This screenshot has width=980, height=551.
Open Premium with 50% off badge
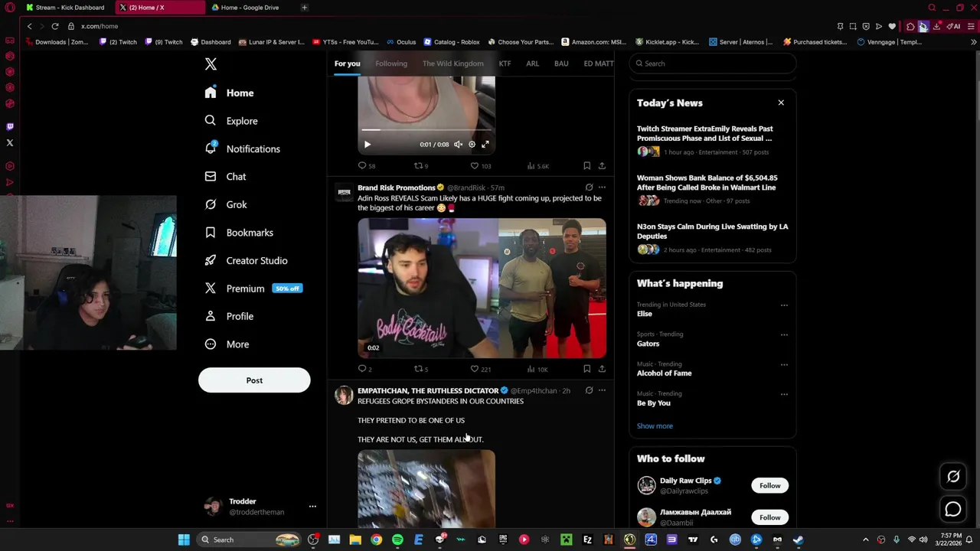(x=253, y=289)
